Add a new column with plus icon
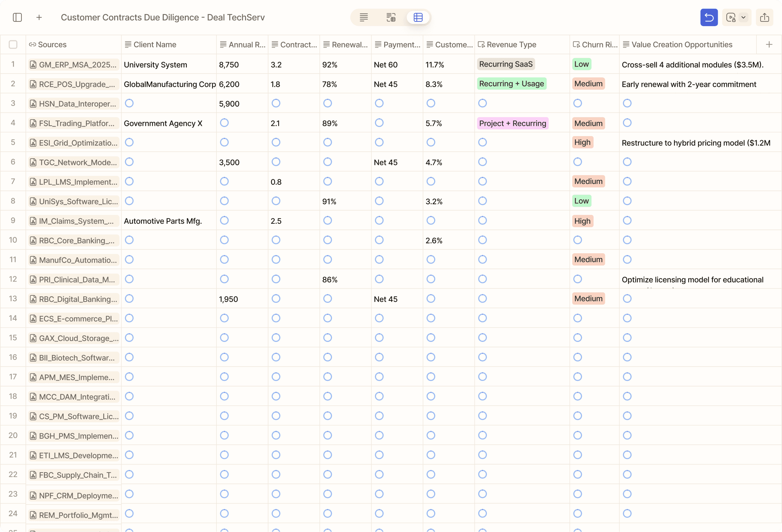 [x=769, y=44]
